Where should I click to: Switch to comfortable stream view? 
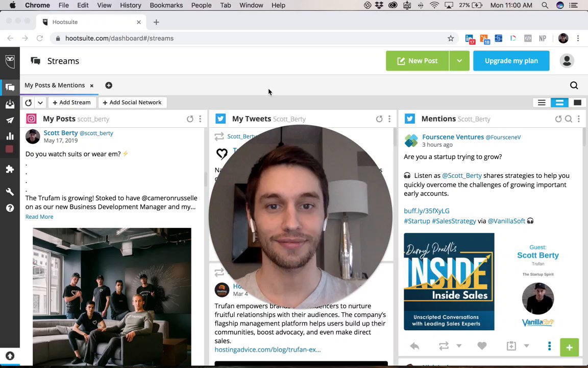pos(577,103)
